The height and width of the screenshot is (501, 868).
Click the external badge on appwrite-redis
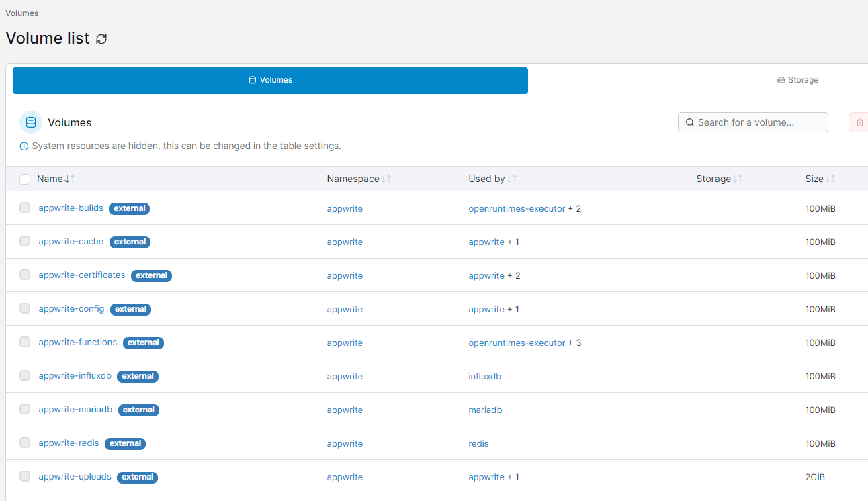click(x=125, y=443)
